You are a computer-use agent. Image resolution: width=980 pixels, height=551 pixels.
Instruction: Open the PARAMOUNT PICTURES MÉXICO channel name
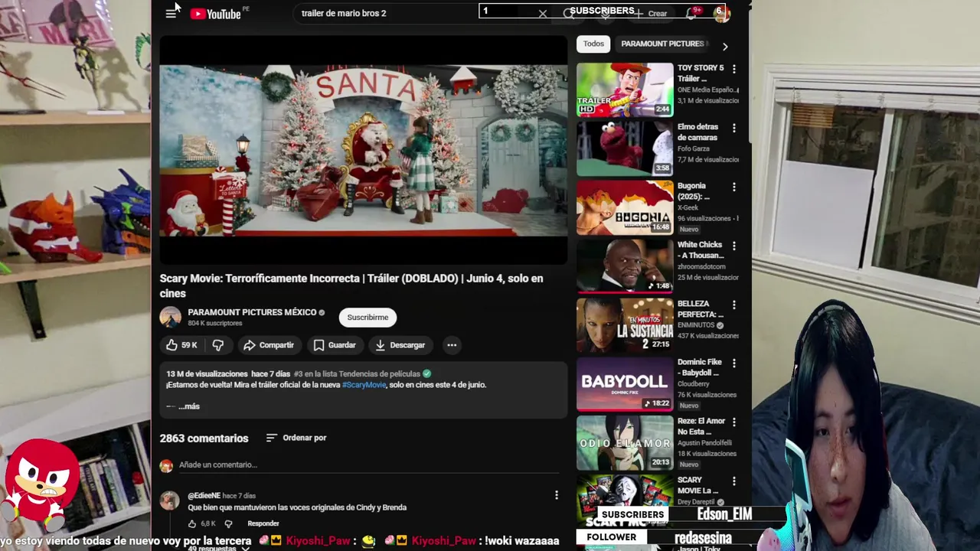252,312
